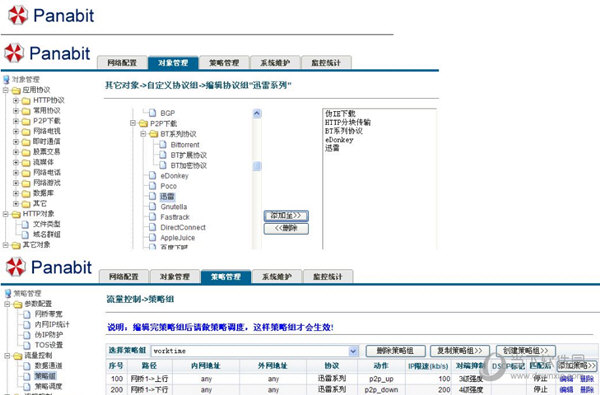
Task: Open the 监控统计 tab in lower panel
Action: tap(328, 276)
